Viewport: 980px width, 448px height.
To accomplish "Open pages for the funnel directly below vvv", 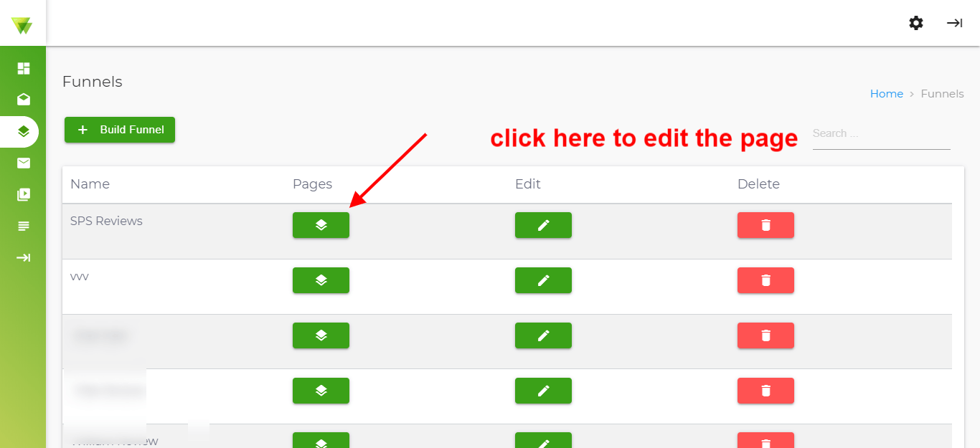I will (321, 335).
